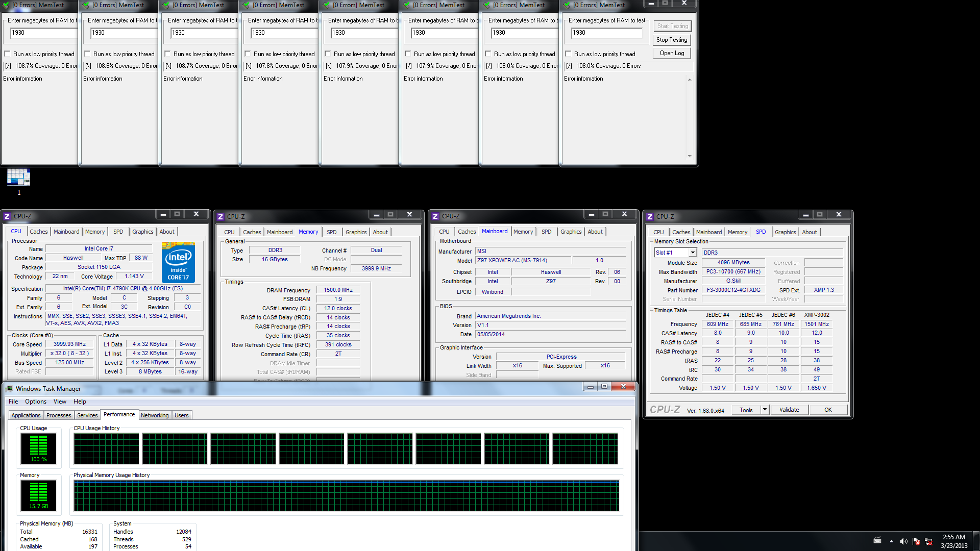
Task: Click the OK button in CPU-Z
Action: pos(828,410)
